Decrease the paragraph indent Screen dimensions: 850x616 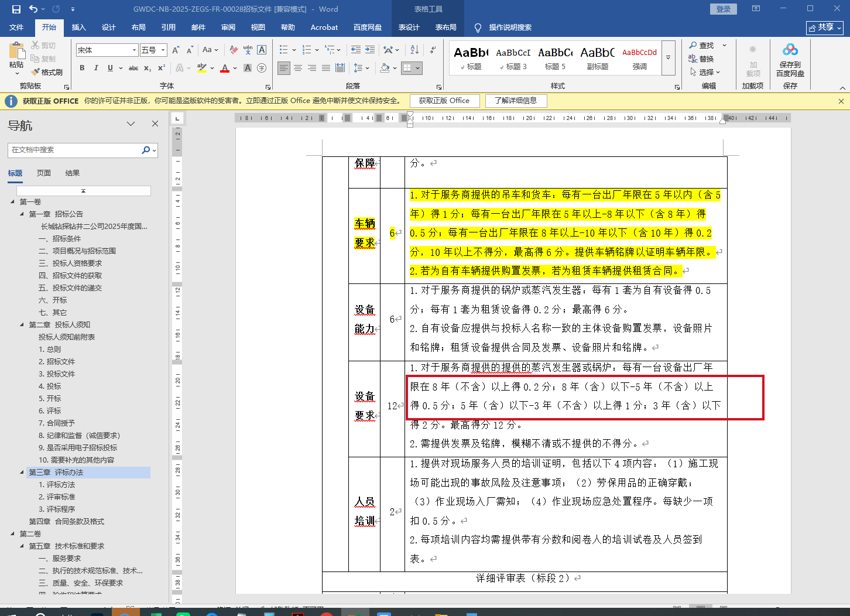click(356, 50)
